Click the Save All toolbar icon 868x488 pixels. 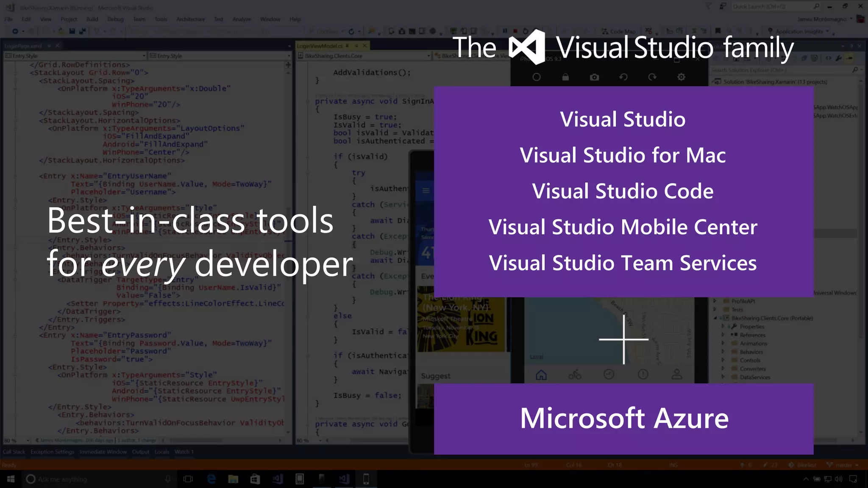[x=82, y=31]
